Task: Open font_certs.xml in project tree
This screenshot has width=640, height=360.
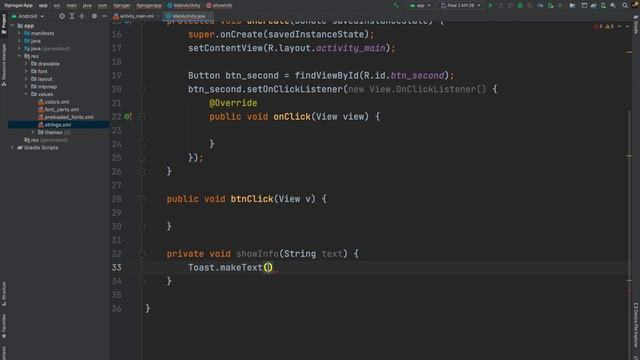Action: [x=58, y=109]
